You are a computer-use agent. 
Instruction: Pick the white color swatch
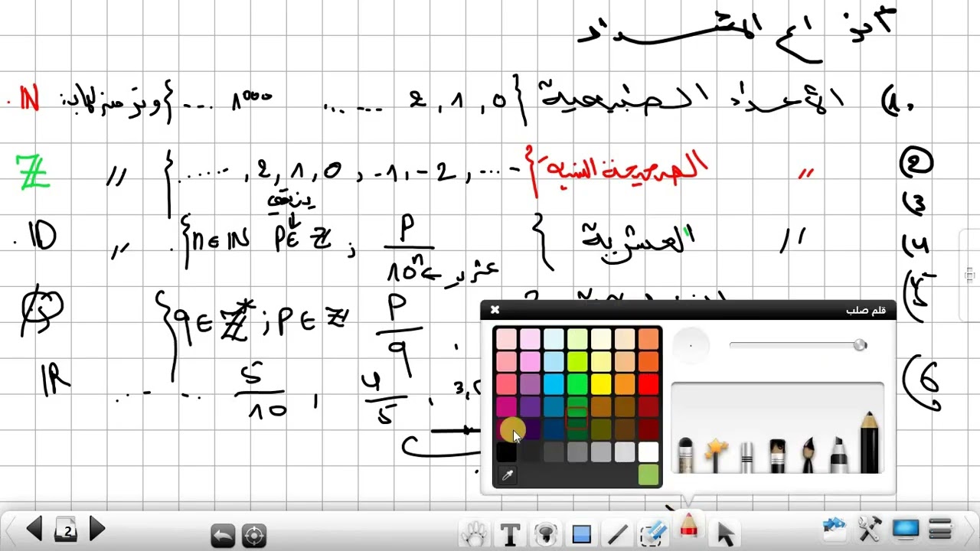648,452
